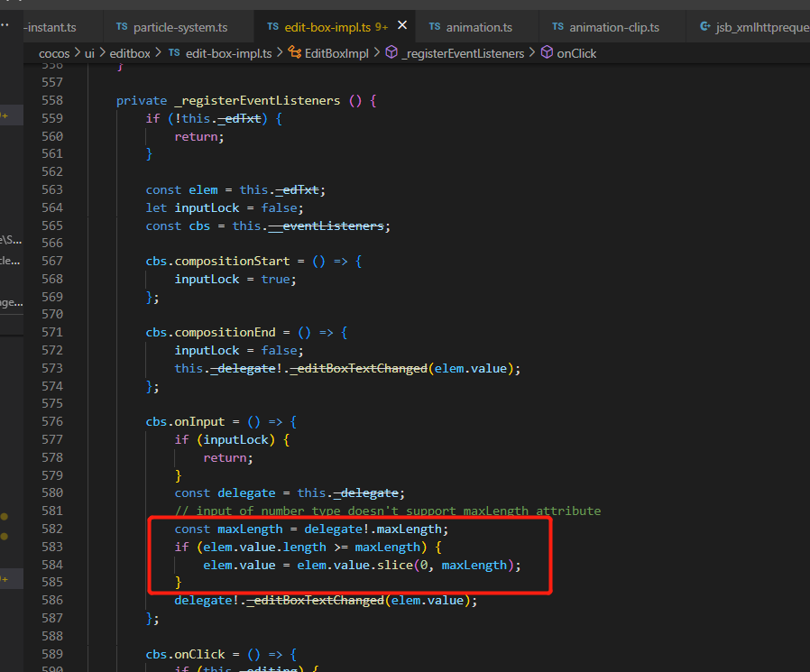Click '_editBoxTextChanged' on line 586

coord(315,601)
